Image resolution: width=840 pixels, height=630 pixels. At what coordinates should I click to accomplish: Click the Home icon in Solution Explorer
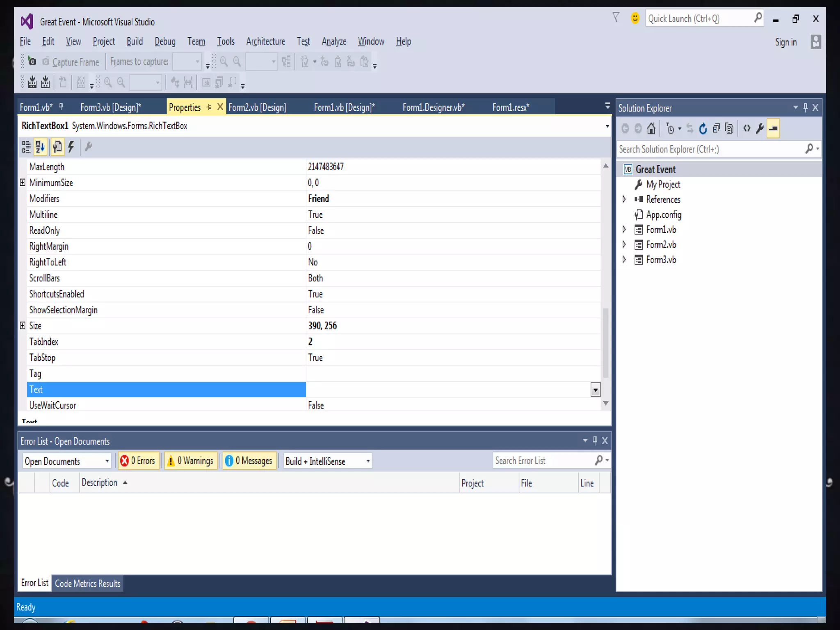pyautogui.click(x=651, y=129)
